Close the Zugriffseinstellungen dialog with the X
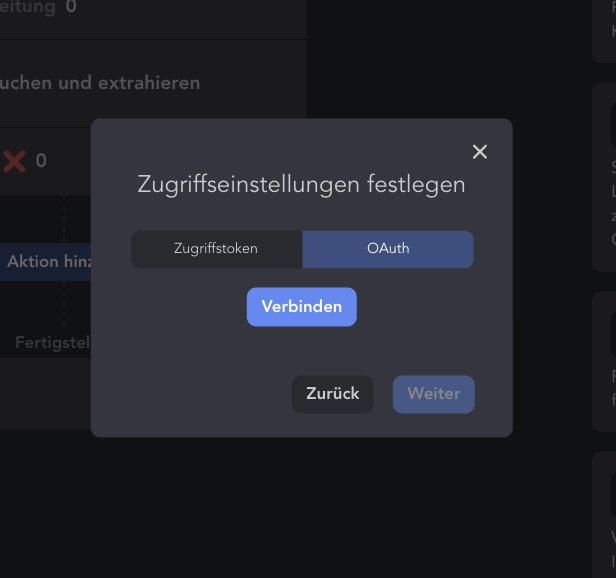Screen dimensions: 616x578 coord(480,152)
